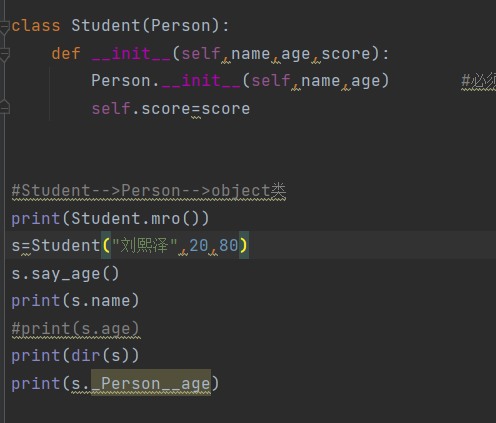This screenshot has width=496, height=423.
Task: Click on print(s.name) line
Action: tap(75, 301)
